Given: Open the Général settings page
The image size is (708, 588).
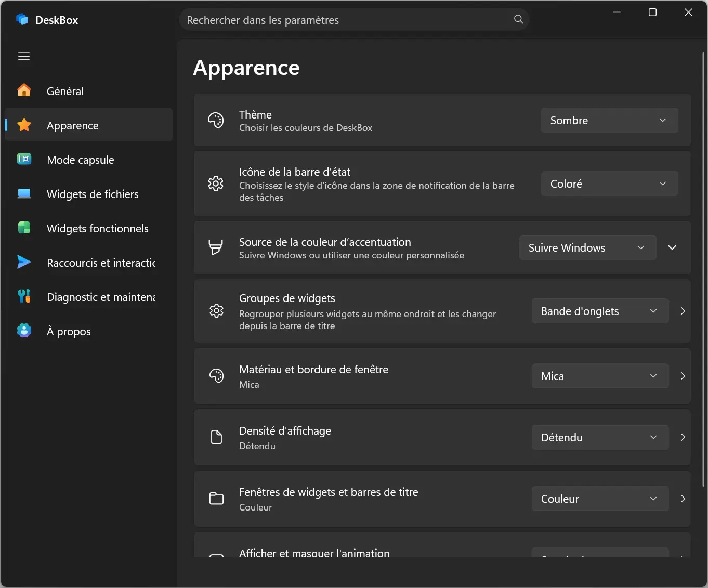Looking at the screenshot, I should pos(88,91).
